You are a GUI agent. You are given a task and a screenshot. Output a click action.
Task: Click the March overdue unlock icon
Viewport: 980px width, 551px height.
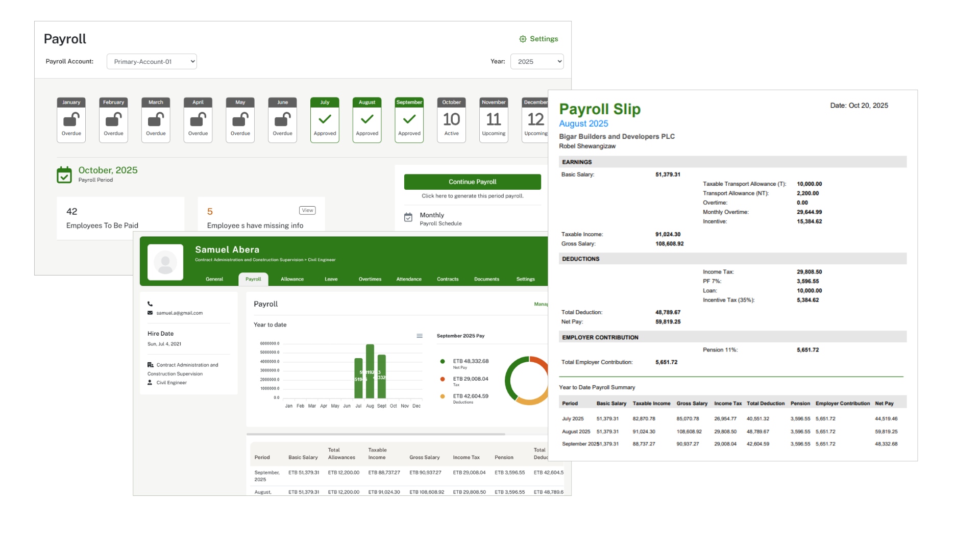[156, 119]
